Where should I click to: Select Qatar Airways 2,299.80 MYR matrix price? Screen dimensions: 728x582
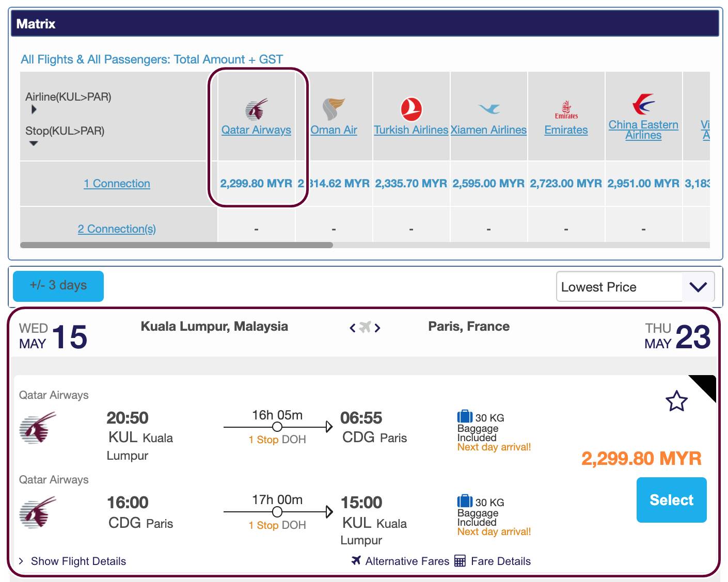click(x=256, y=184)
